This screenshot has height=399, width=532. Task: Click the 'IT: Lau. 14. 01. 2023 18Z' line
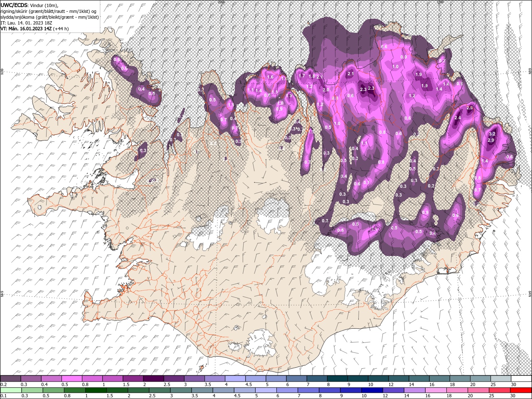tap(26, 23)
